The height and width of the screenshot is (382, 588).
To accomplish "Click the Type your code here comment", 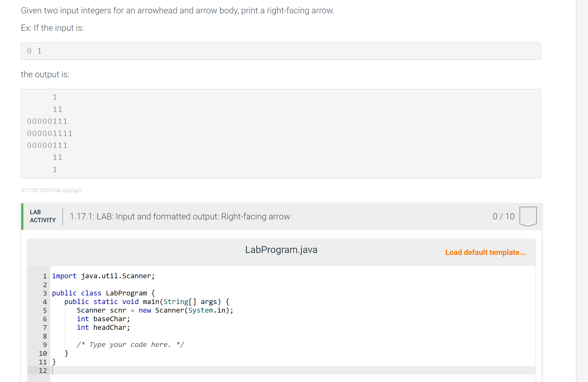I will point(130,344).
